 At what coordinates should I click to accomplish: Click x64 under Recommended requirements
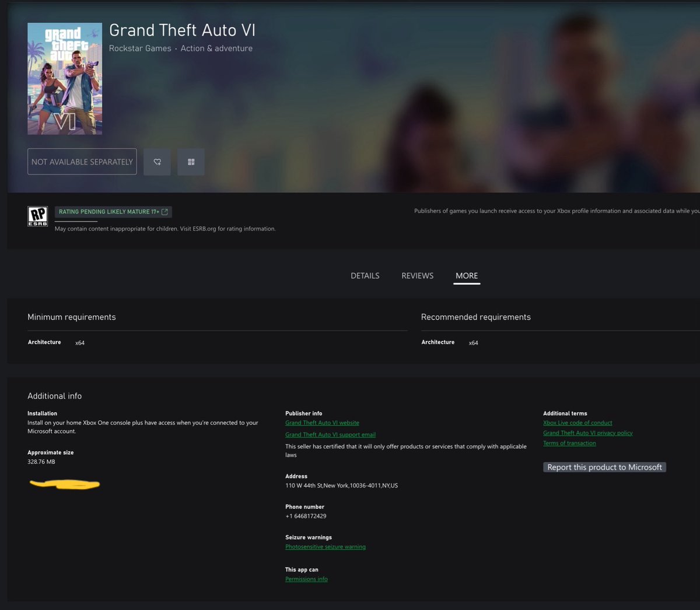point(474,343)
